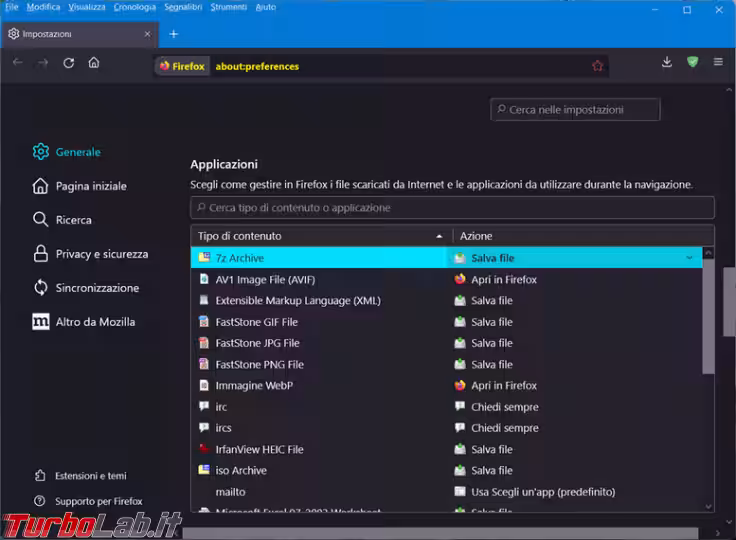The width and height of the screenshot is (736, 540).
Task: Bookmark this page with the star icon
Action: click(597, 66)
